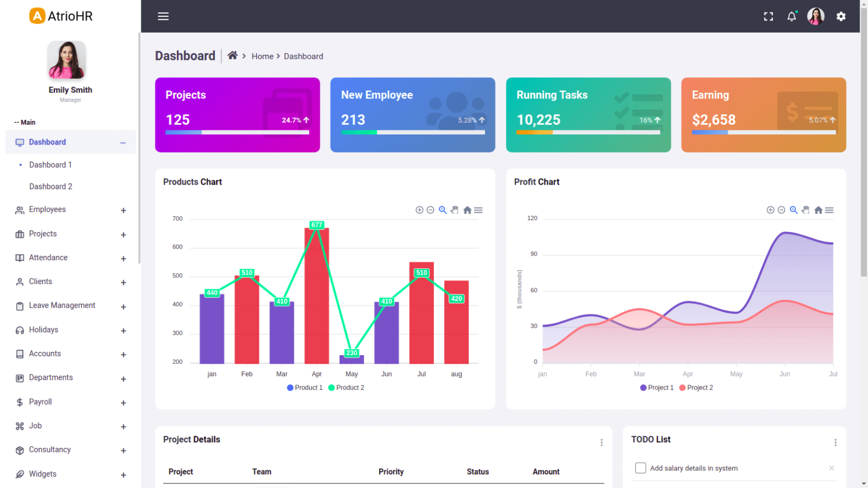Select the zoom-in icon on Products Chart
Viewport: 868px width, 488px height.
[419, 210]
